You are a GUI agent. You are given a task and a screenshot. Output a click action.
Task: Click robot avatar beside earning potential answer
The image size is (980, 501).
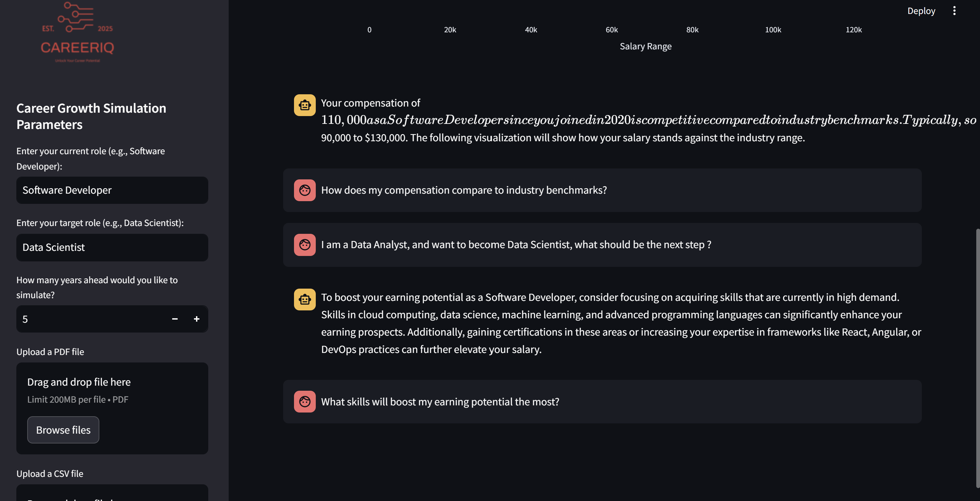304,300
